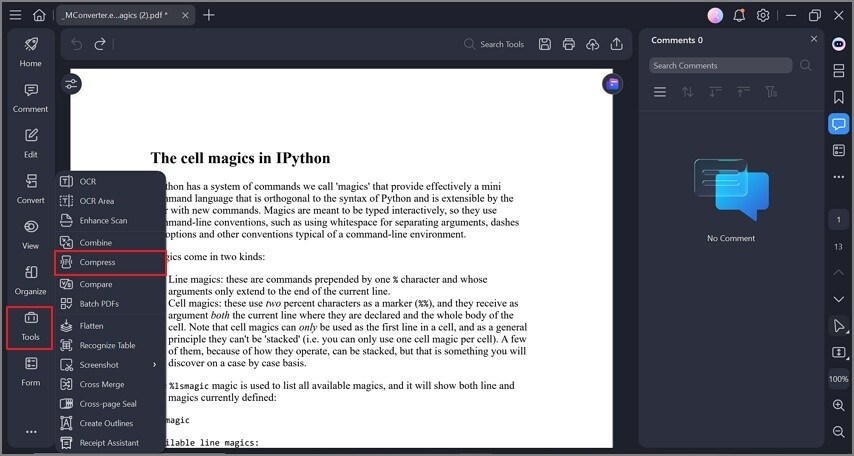Open the hamburger main menu
The width and height of the screenshot is (854, 456).
[x=15, y=15]
